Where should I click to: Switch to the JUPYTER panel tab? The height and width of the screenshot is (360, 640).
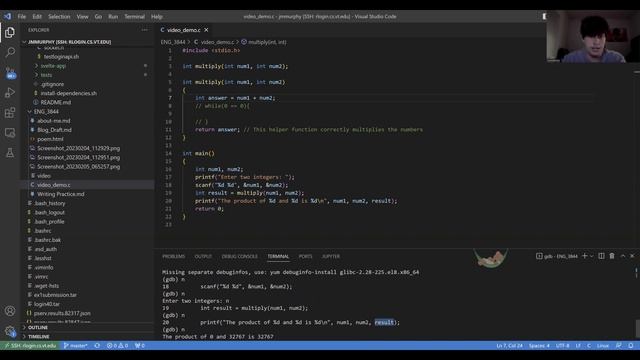331,256
